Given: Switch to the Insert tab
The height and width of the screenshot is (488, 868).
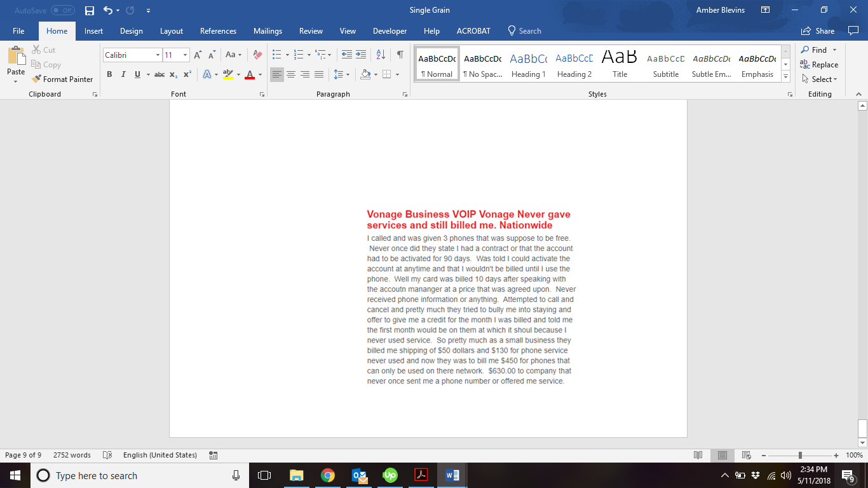Looking at the screenshot, I should pyautogui.click(x=93, y=30).
